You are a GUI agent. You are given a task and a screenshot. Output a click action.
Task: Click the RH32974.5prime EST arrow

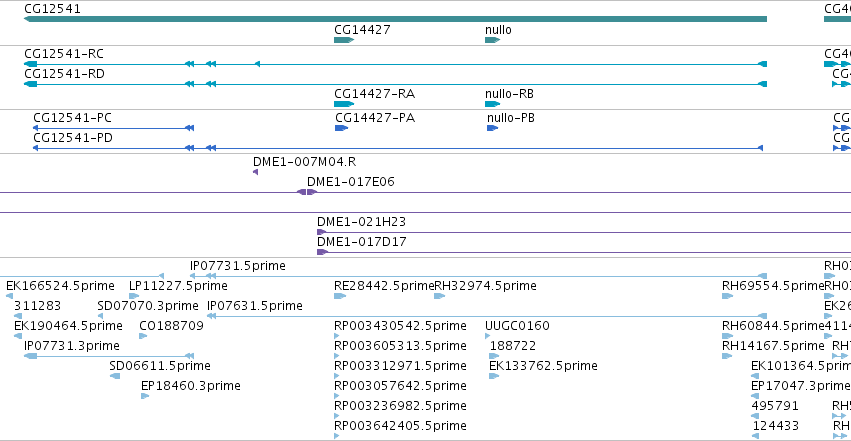click(440, 296)
